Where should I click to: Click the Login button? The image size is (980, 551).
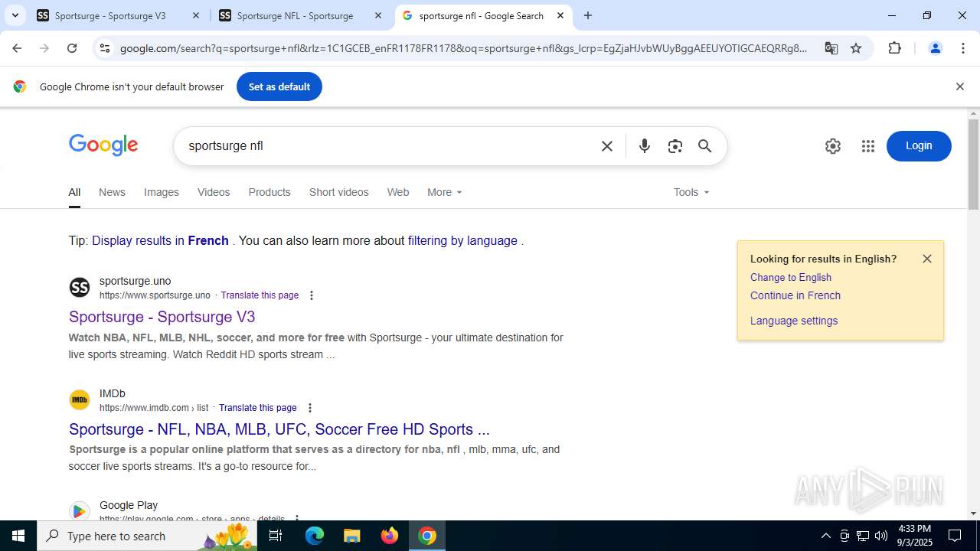[919, 146]
